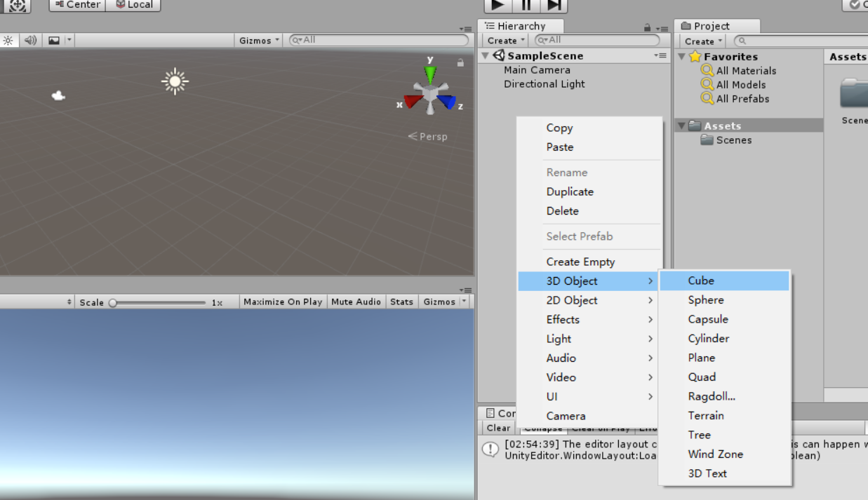This screenshot has height=500, width=868.
Task: Click the Game view Scale slider
Action: 157,302
